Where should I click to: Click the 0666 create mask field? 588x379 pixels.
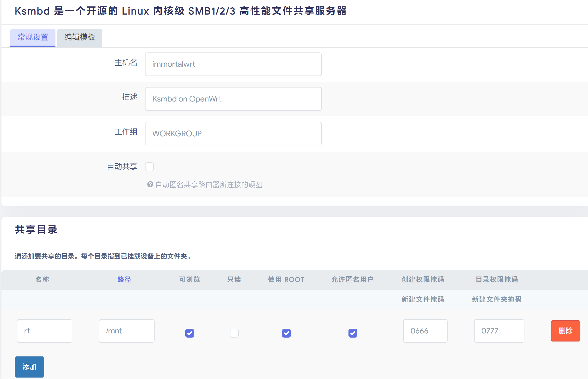point(425,331)
